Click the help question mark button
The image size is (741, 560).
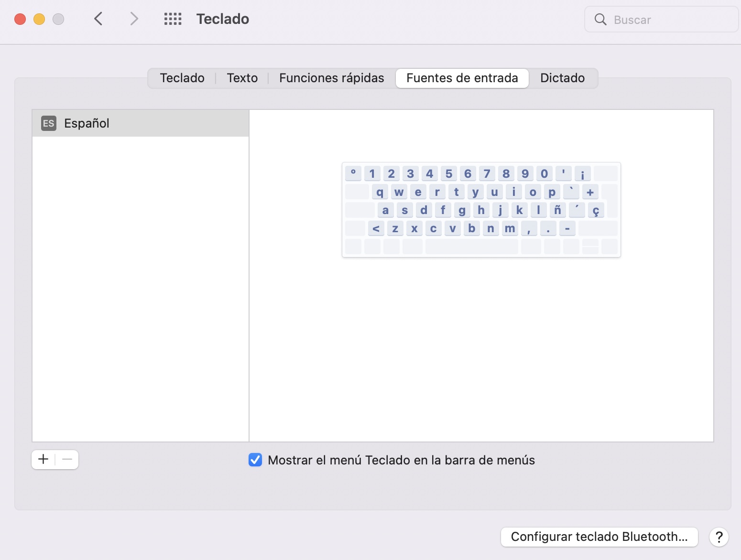coord(719,537)
